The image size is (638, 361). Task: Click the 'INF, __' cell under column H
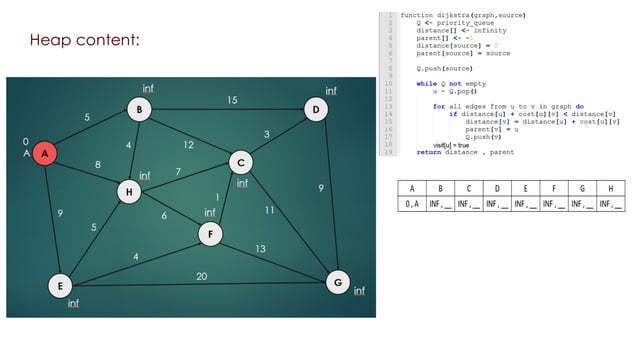point(611,204)
